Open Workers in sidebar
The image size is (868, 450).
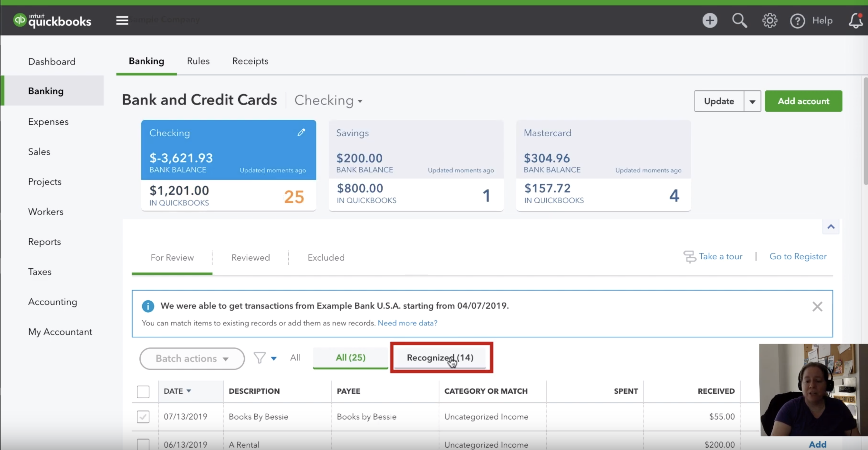point(45,211)
